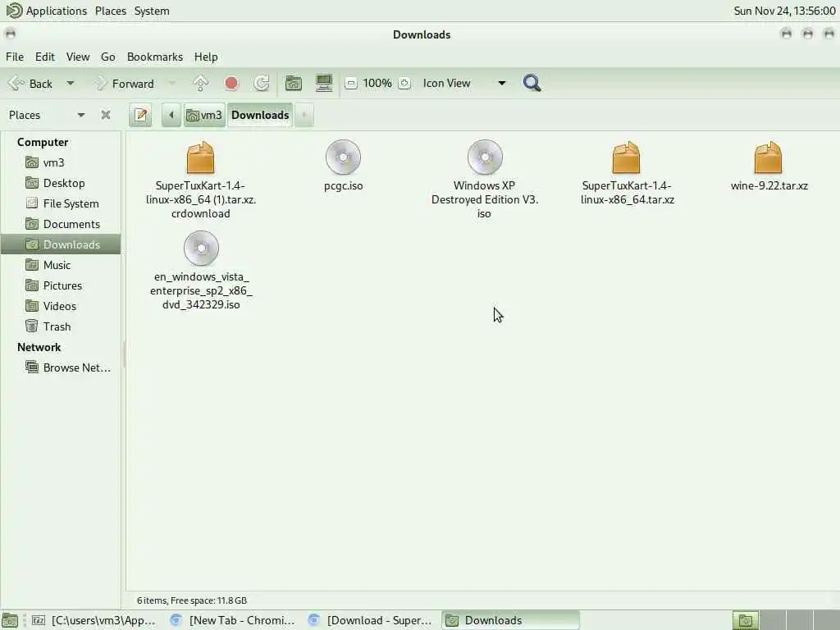Switch to New Tab Chromium taskbar window
Screen dimensions: 840x630
(x=232, y=620)
